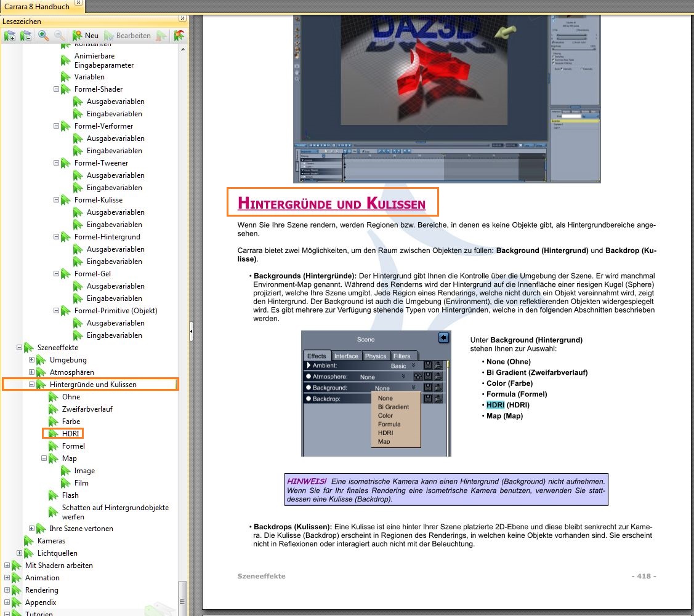This screenshot has width=694, height=616.
Task: Decrease bookmark text size with magnifier minus
Action: tap(59, 35)
